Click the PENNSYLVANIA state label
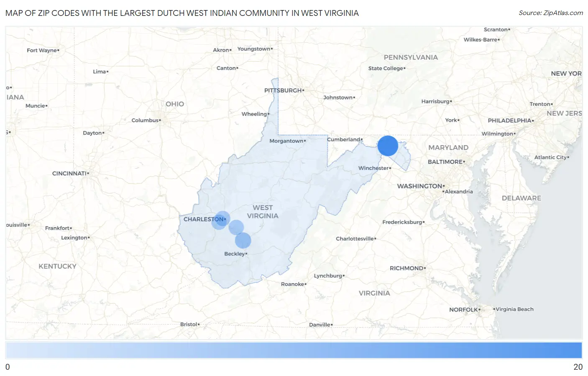Screen dimensions: 588x376 [411, 57]
